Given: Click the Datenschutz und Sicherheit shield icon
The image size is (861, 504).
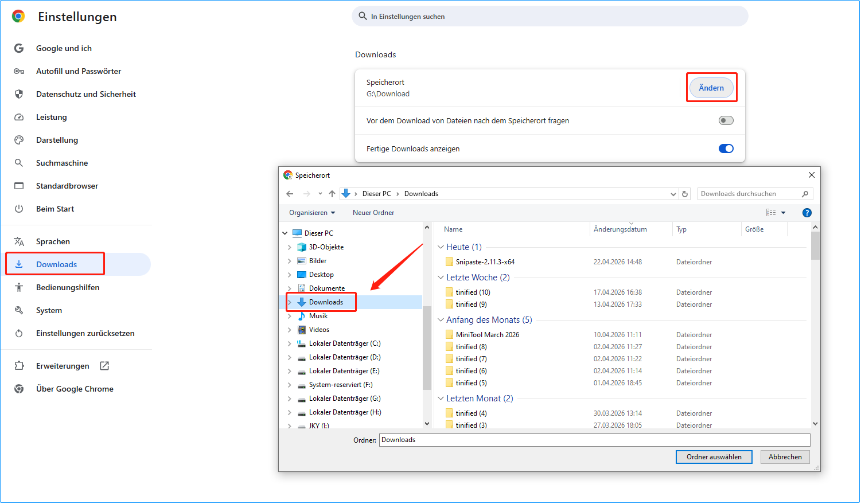Looking at the screenshot, I should click(x=19, y=94).
